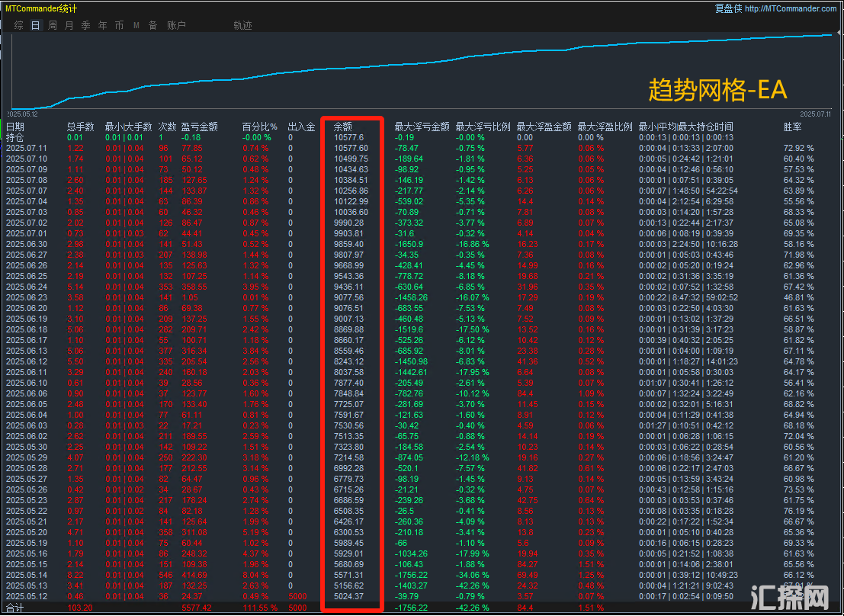Image resolution: width=844 pixels, height=616 pixels.
Task: Click max floating loss -1650.9
Action: (x=409, y=244)
